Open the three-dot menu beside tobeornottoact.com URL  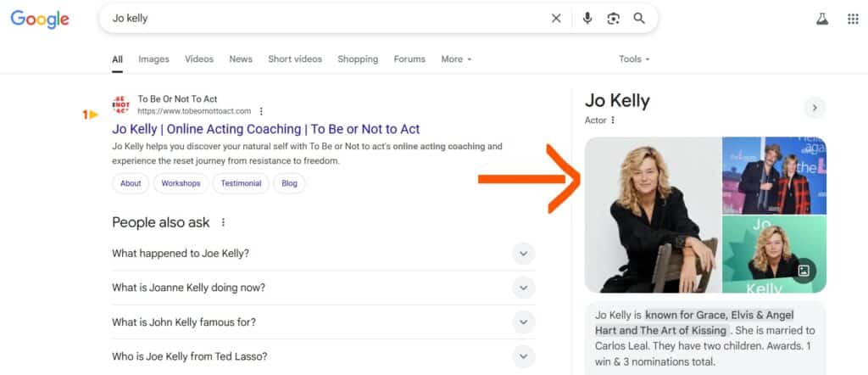(261, 111)
